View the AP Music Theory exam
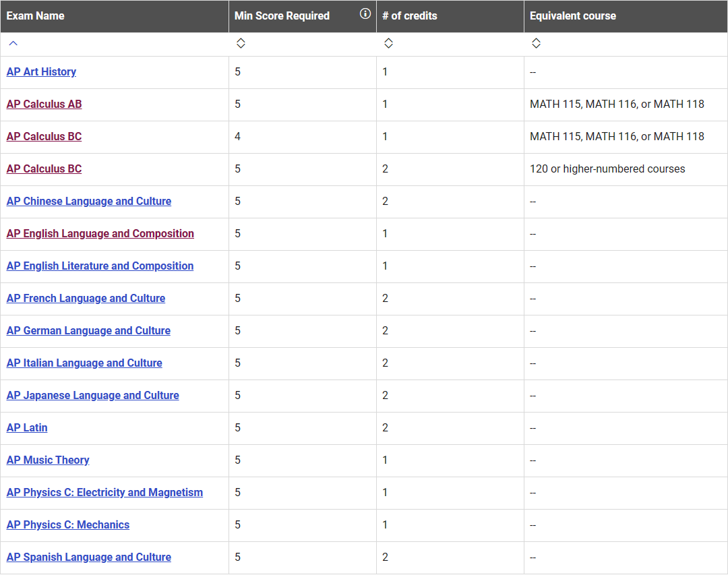This screenshot has height=575, width=728. click(48, 460)
